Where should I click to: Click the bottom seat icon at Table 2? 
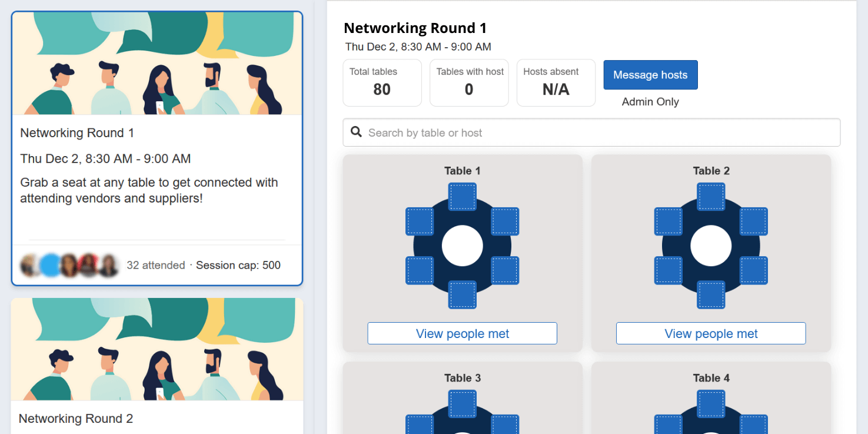711,296
